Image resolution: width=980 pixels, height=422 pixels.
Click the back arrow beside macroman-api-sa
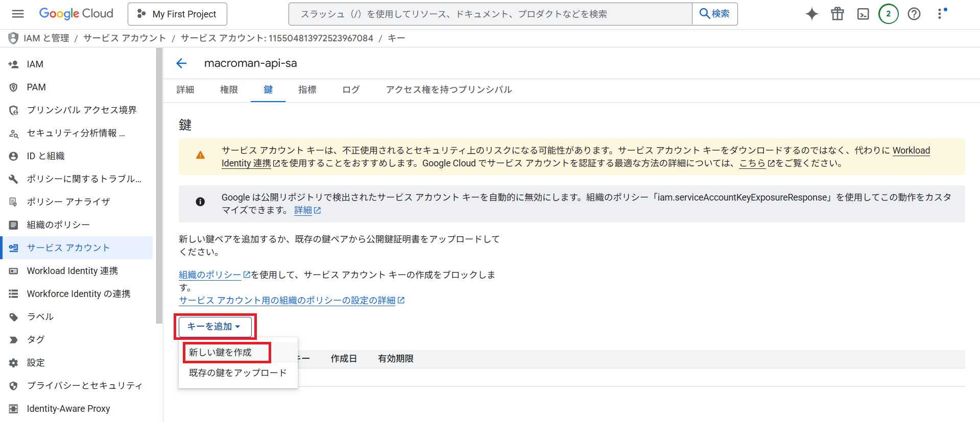click(x=181, y=63)
